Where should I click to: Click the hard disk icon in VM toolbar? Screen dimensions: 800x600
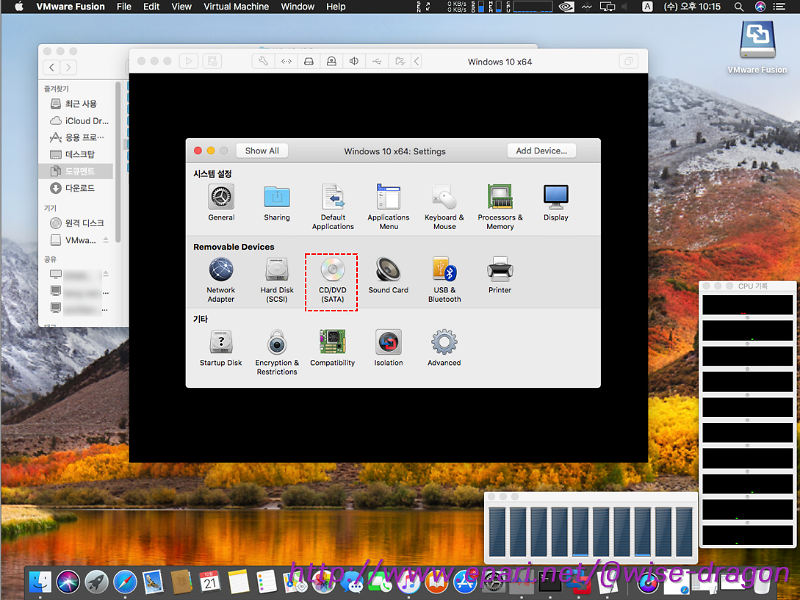[309, 61]
